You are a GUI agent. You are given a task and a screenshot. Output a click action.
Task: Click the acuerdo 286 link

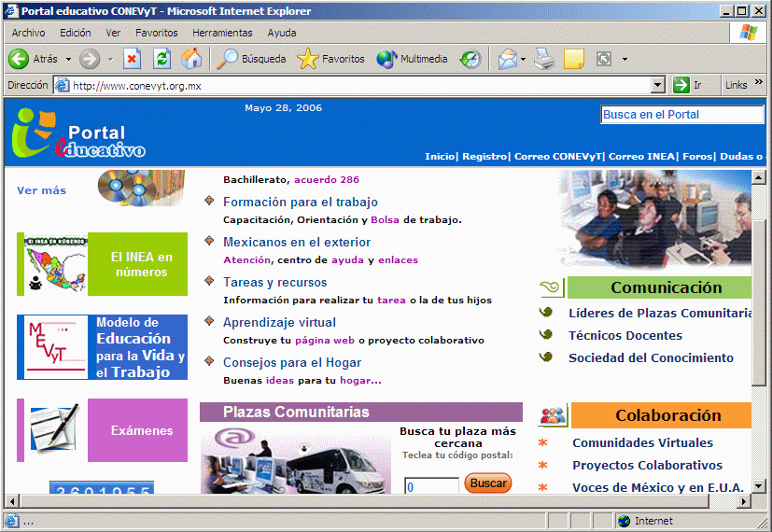327,179
